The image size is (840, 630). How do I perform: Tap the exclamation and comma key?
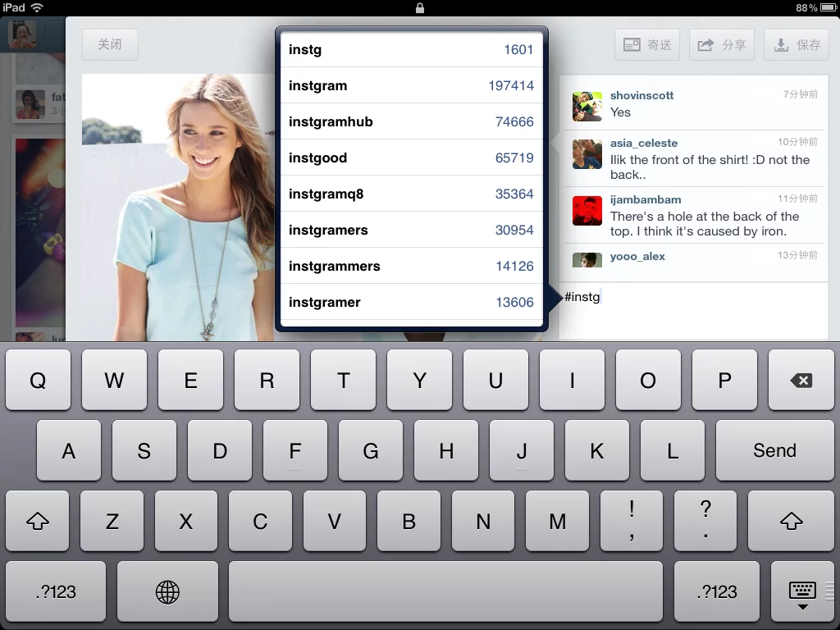tap(632, 521)
